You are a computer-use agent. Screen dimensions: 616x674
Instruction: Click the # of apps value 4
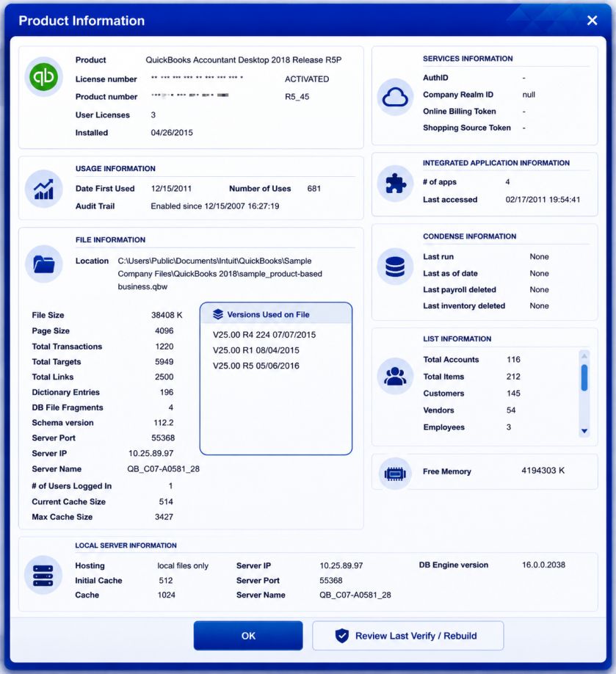click(x=507, y=182)
